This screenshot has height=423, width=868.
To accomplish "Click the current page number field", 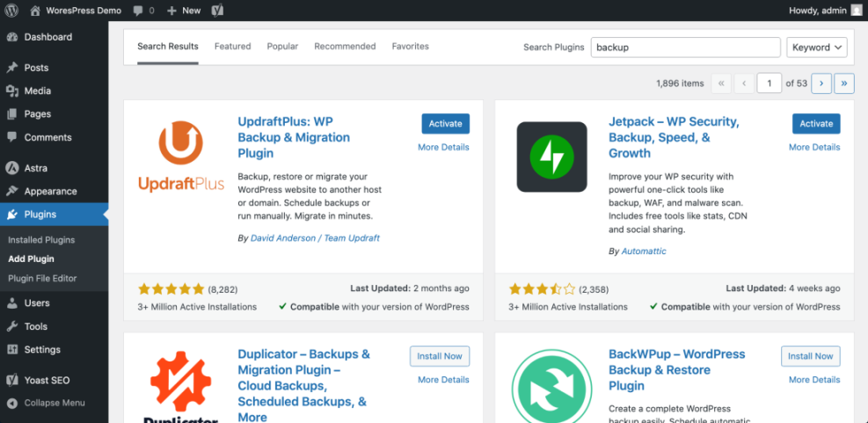I will pyautogui.click(x=769, y=84).
